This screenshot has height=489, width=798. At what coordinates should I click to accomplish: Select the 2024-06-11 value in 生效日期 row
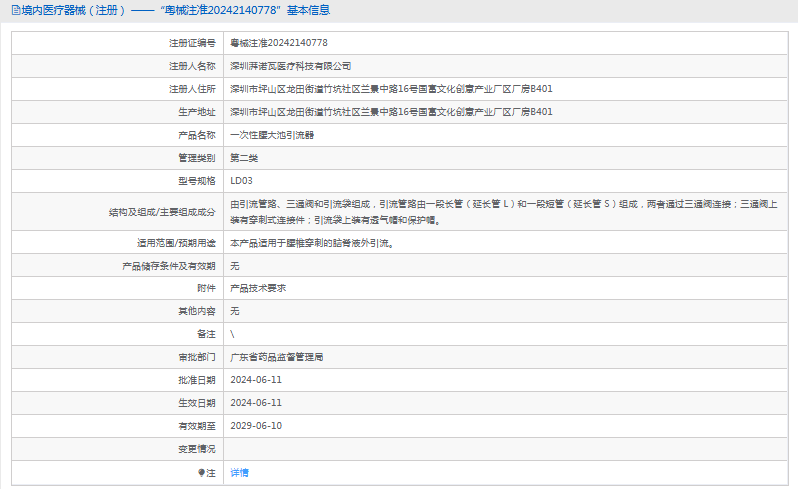[x=256, y=403]
